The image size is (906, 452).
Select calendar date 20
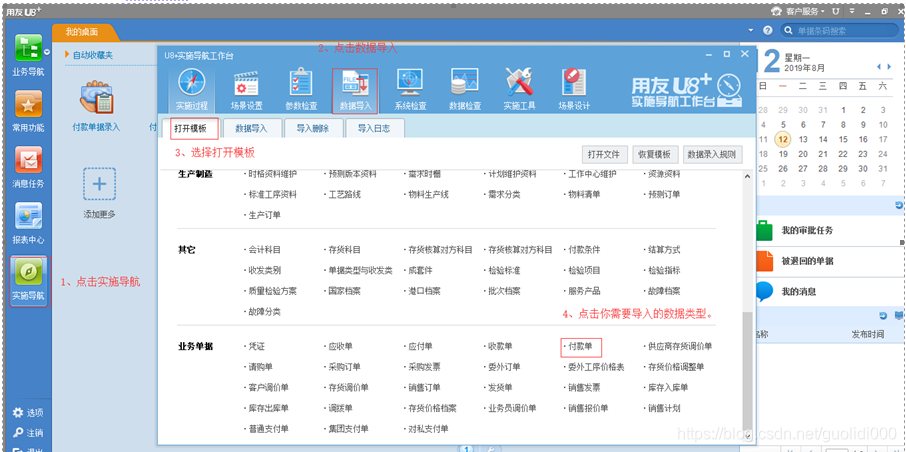(x=803, y=154)
